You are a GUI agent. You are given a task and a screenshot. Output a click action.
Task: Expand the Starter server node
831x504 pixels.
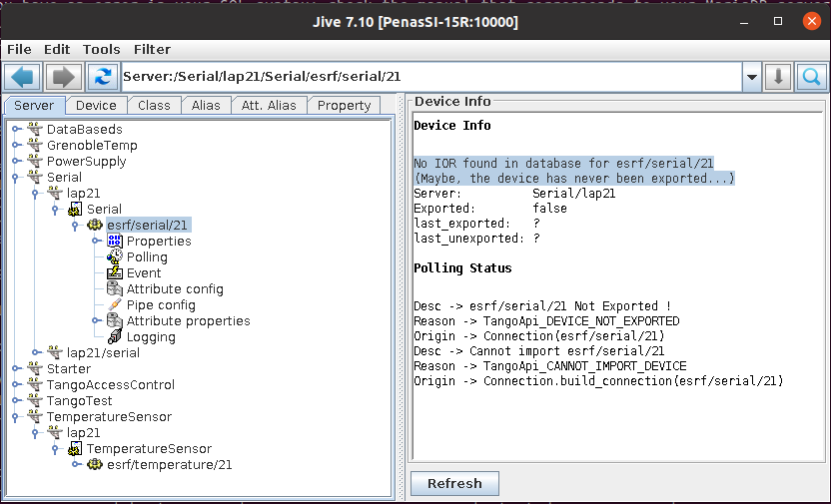click(x=16, y=368)
